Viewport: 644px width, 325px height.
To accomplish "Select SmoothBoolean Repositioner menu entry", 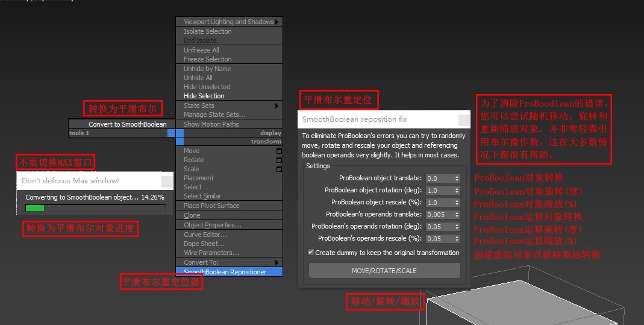I will [x=225, y=272].
